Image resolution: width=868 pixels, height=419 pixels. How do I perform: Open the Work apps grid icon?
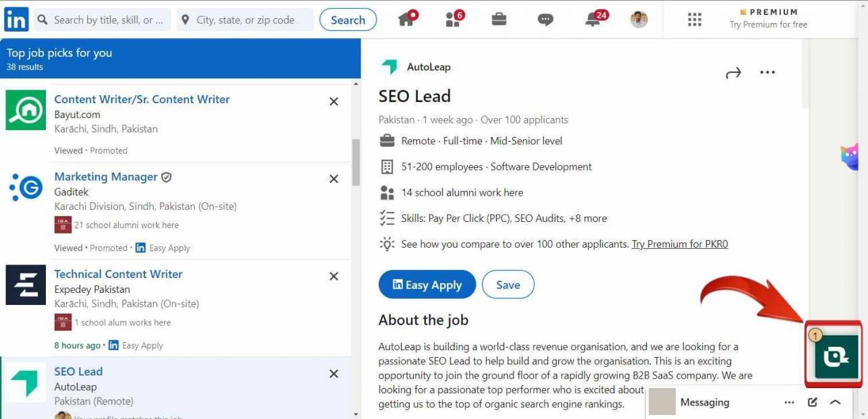(x=695, y=20)
